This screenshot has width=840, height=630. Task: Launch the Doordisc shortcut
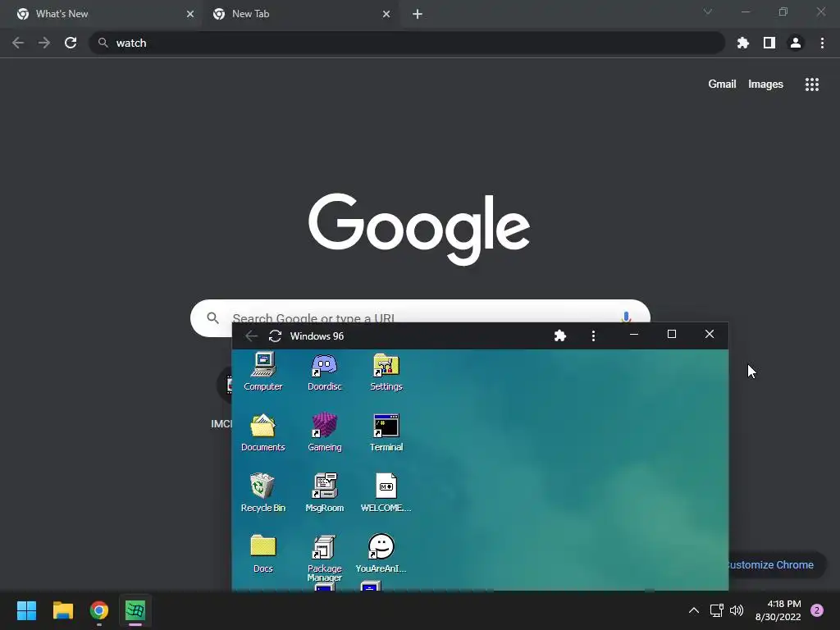(325, 372)
